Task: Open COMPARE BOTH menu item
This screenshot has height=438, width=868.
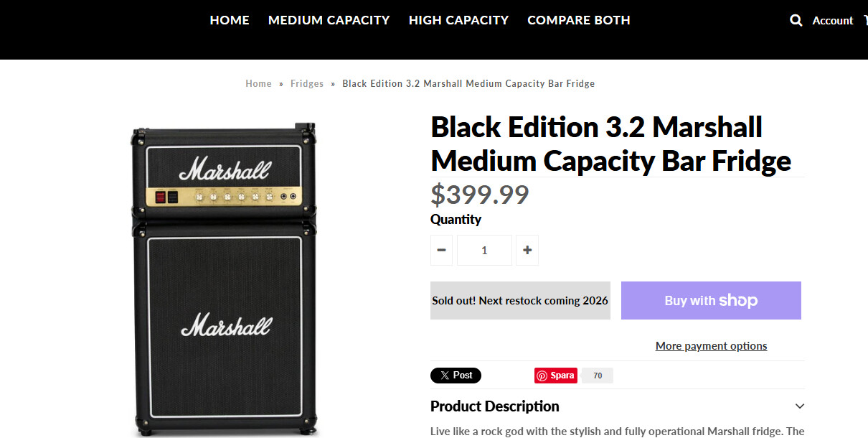Action: point(579,20)
